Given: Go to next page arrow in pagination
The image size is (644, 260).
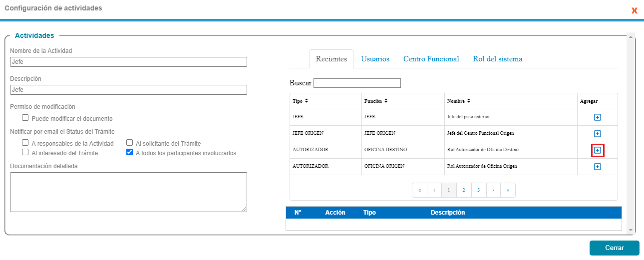Looking at the screenshot, I should point(493,190).
